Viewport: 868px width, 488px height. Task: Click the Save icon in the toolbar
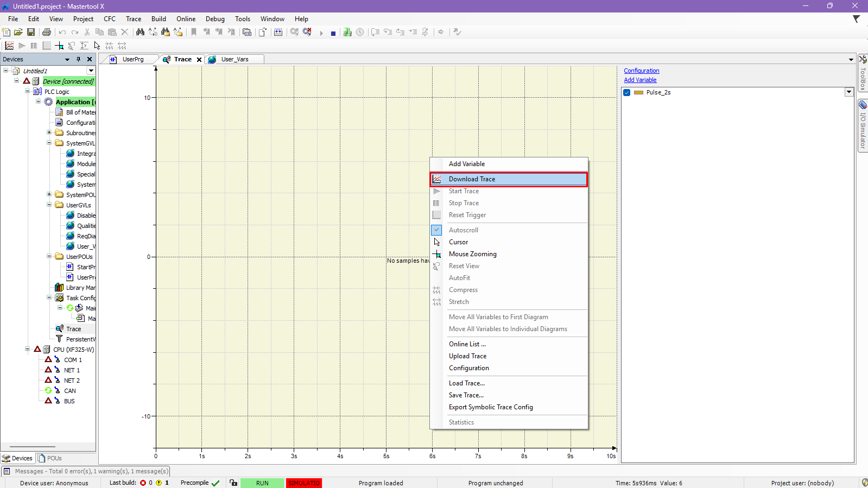pyautogui.click(x=31, y=33)
